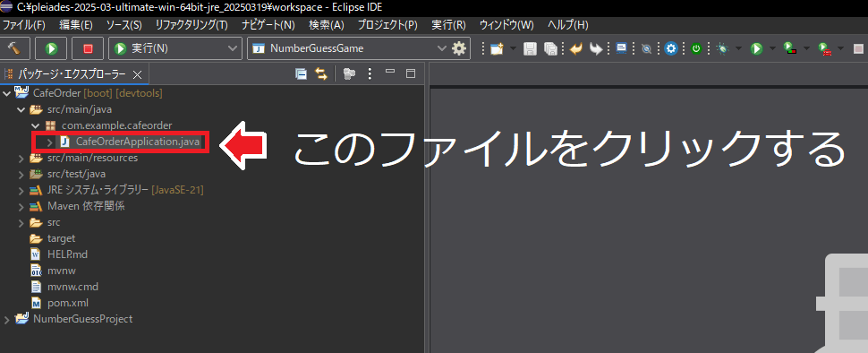Open the ウィンドウ(W) menu
This screenshot has height=353, width=868.
[x=506, y=25]
